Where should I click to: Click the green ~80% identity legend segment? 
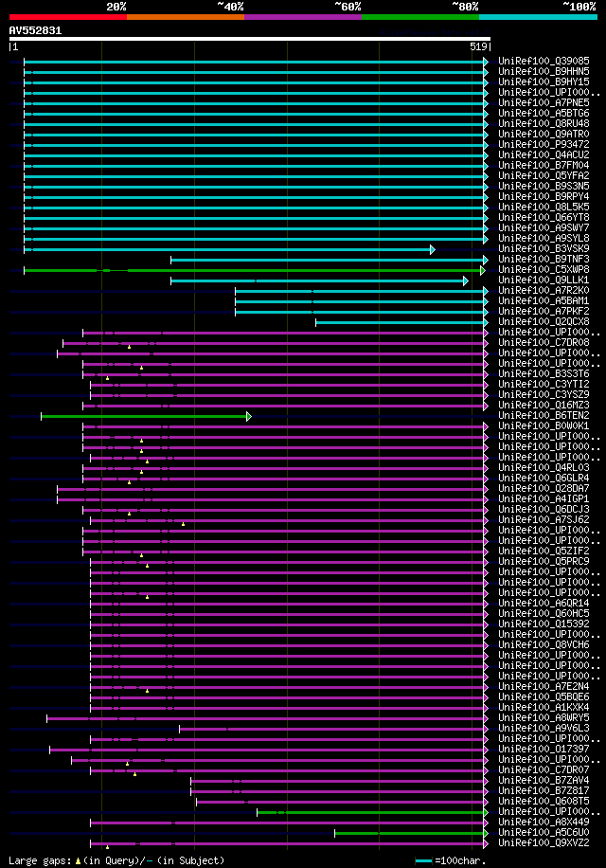tap(420, 17)
